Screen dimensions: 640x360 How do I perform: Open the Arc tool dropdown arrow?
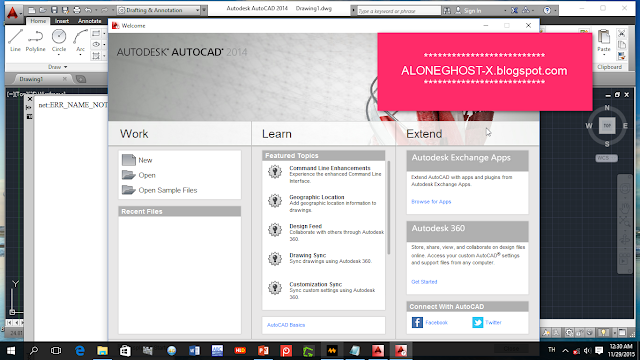pyautogui.click(x=80, y=55)
